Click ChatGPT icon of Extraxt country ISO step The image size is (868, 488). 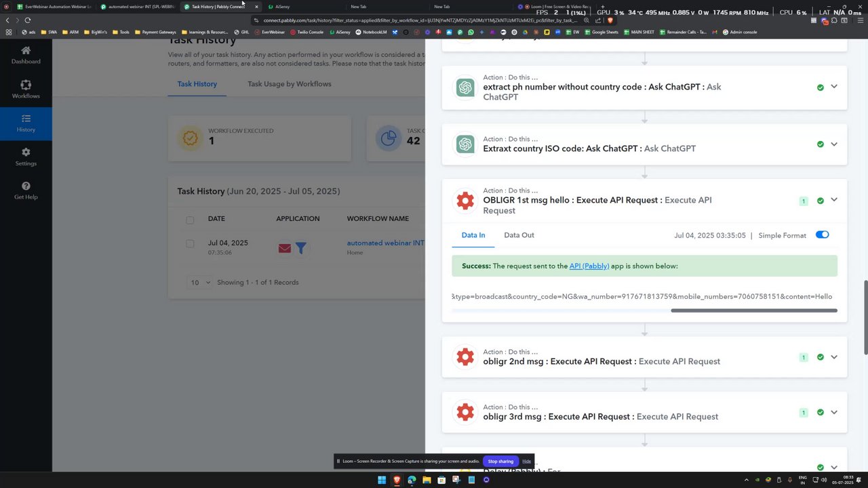pyautogui.click(x=465, y=144)
